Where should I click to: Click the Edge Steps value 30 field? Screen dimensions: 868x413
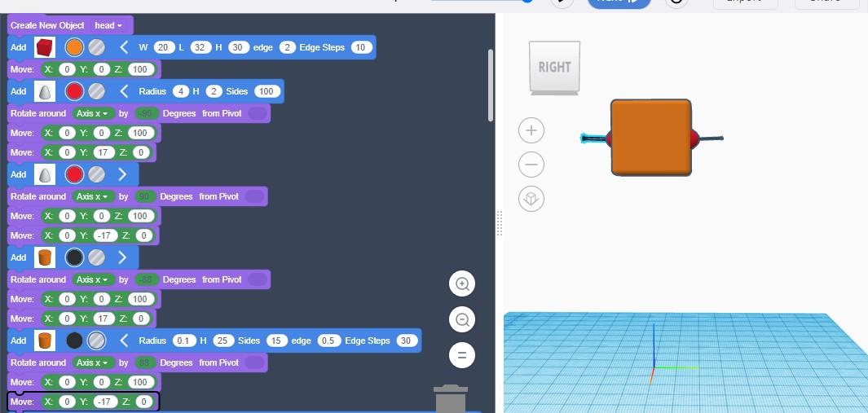pos(407,341)
